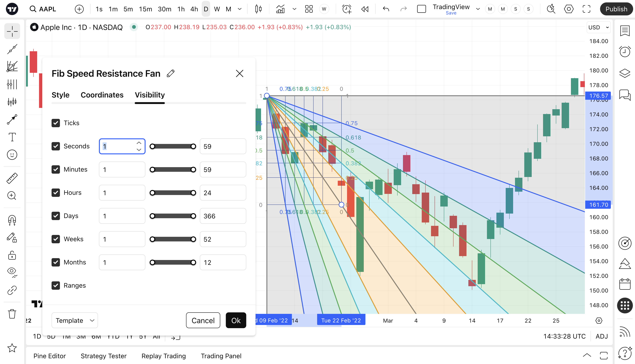Viewport: 635px width, 364px height.
Task: Uncheck the Ticks checkbox
Action: 56,123
